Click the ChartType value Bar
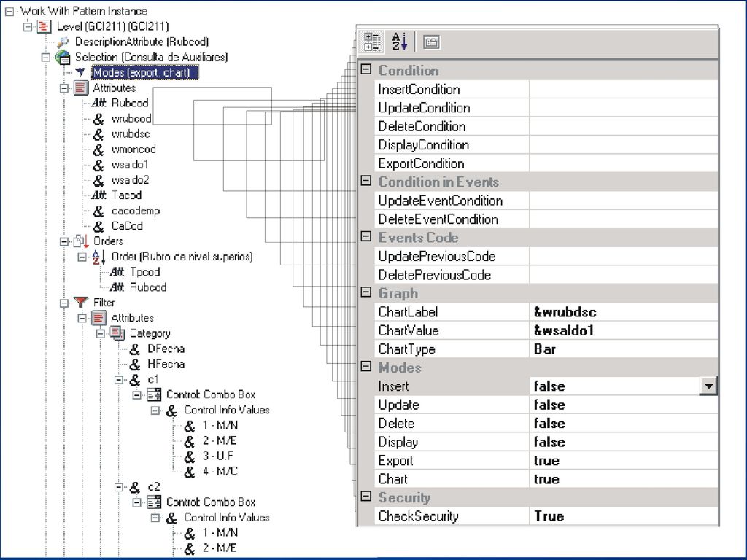 coord(545,349)
